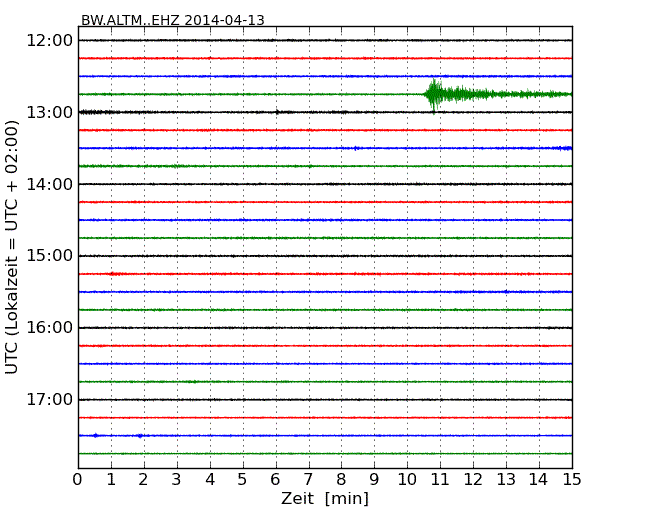Viewport: 650px width, 520px height.
Task: Click x-axis tick label 6
Action: click(275, 479)
